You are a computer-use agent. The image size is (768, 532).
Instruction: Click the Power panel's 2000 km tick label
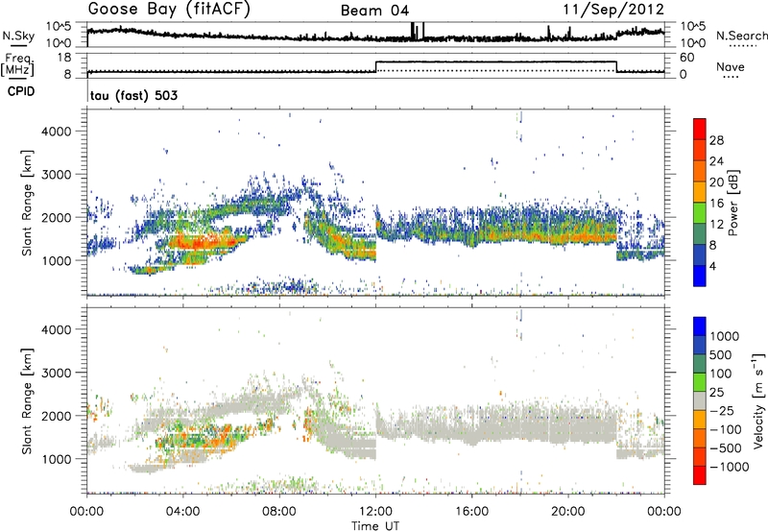tap(57, 217)
